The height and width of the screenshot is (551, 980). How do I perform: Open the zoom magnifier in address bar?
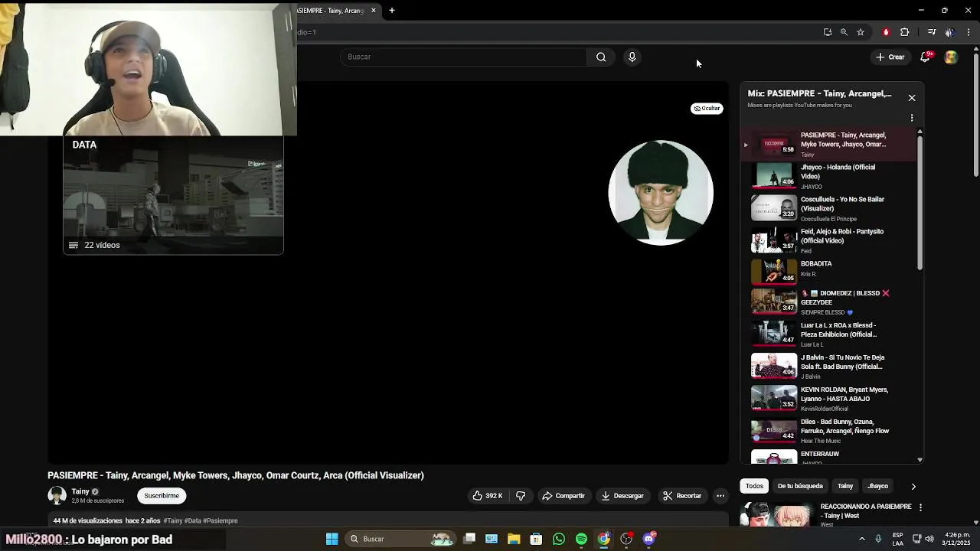(x=844, y=32)
